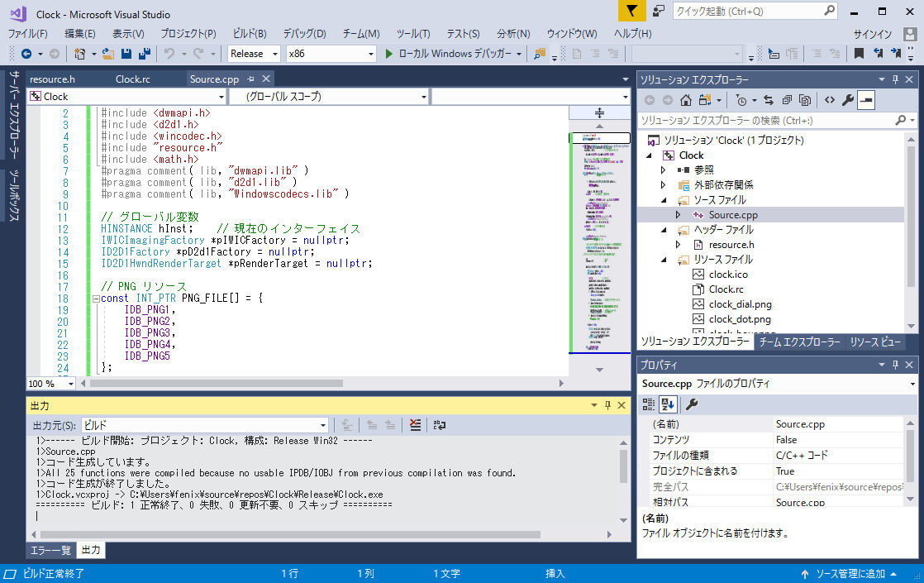The width and height of the screenshot is (924, 583).
Task: Sort properties by category
Action: (649, 404)
